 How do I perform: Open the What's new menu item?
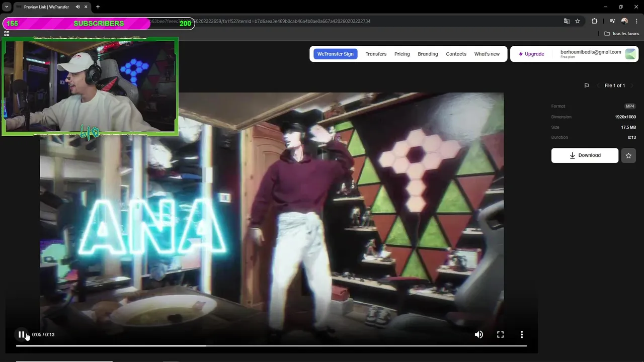click(487, 54)
